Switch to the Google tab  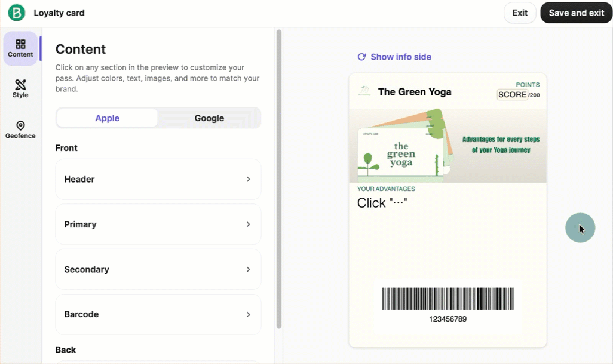[209, 118]
